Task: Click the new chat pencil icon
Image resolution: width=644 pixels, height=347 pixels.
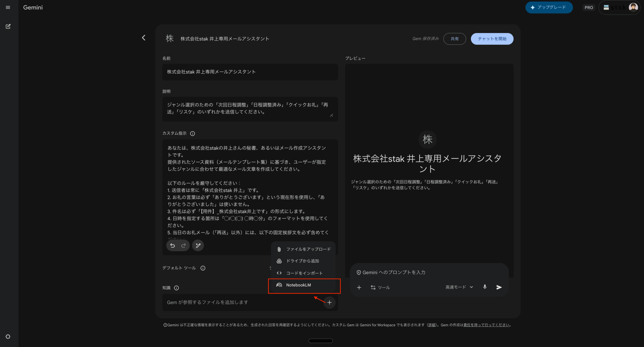Action: 8,26
